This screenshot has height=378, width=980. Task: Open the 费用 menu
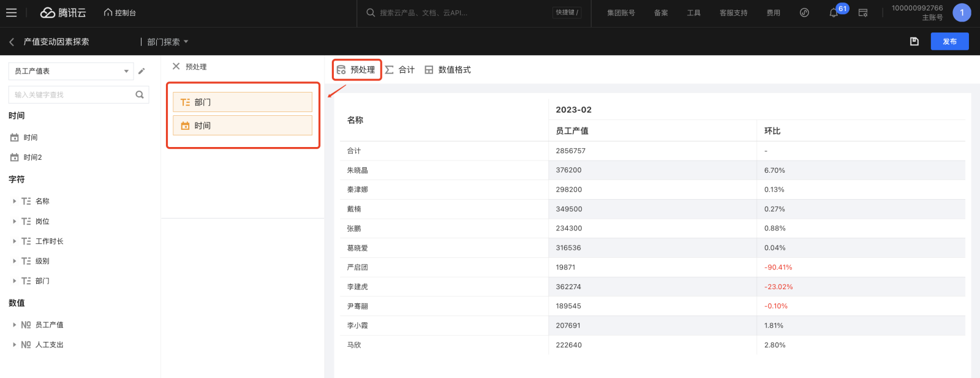coord(774,12)
